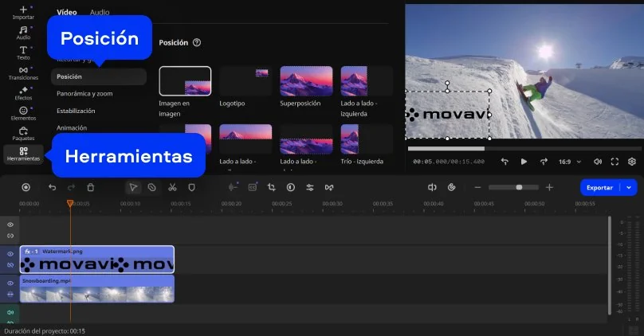The height and width of the screenshot is (336, 644).
Task: Open the Importar panel in sidebar
Action: click(x=23, y=11)
